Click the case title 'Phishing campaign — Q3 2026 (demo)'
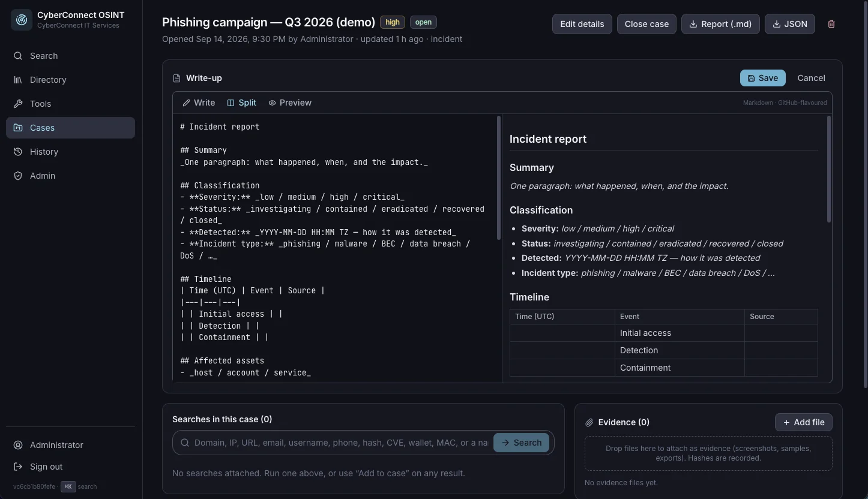Screen dimensions: 868x499 pos(268,22)
